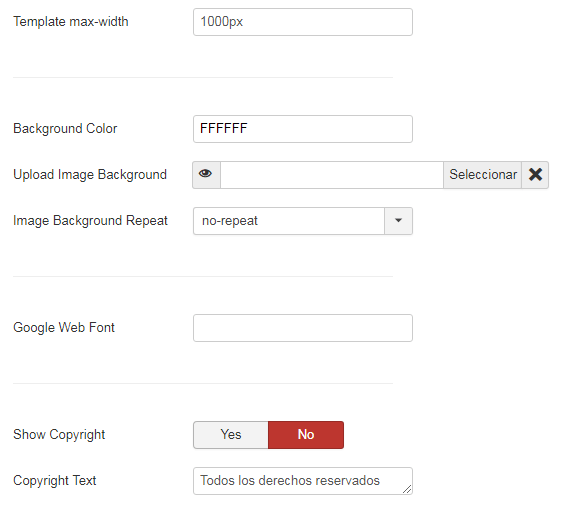Screen dimensions: 580x510
Task: Click Seleccionar to choose an image
Action: point(483,175)
